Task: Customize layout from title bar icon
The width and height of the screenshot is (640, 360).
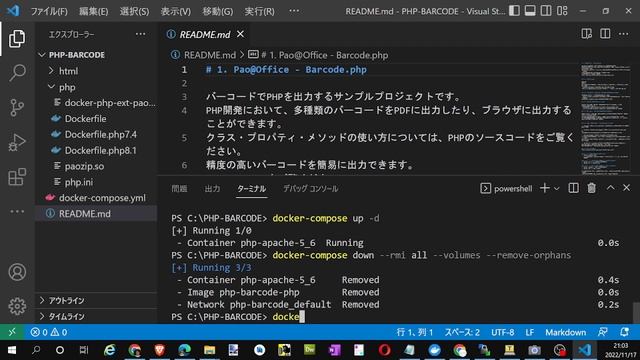Action: tap(562, 11)
